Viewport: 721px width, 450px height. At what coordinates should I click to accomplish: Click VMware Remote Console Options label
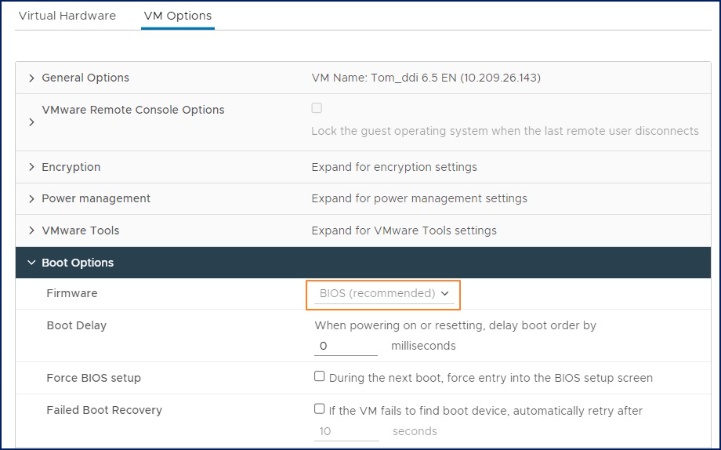click(133, 110)
